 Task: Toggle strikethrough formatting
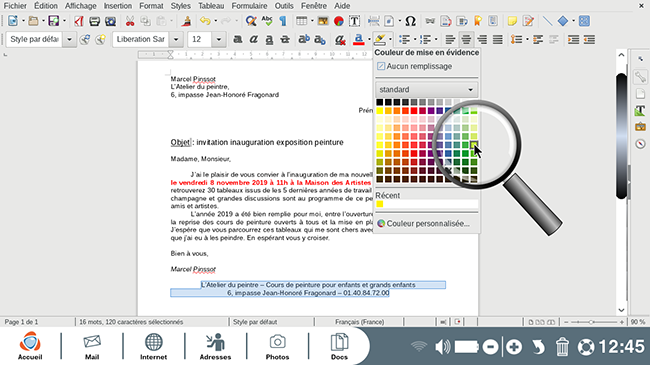pos(285,39)
